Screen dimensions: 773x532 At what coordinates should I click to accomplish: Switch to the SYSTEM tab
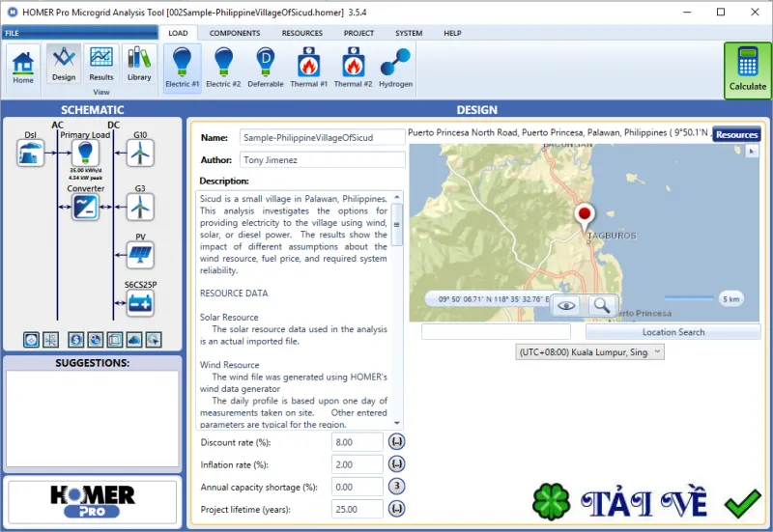[x=409, y=33]
